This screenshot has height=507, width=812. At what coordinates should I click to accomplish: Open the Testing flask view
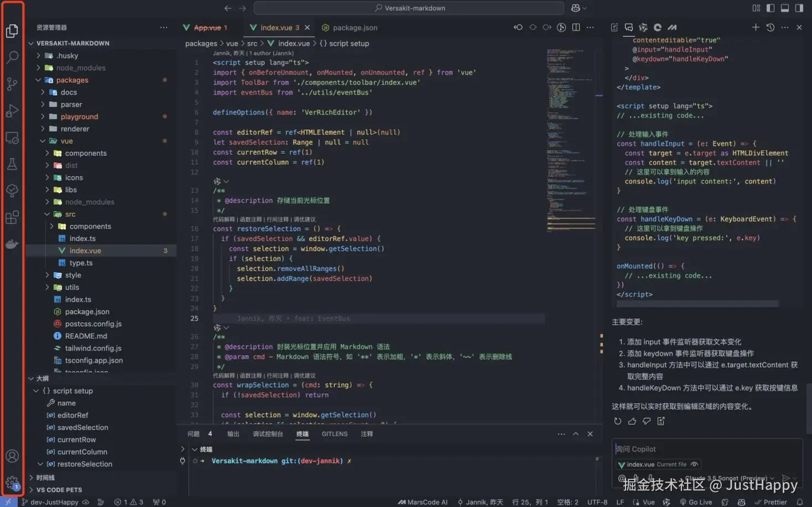pos(12,164)
